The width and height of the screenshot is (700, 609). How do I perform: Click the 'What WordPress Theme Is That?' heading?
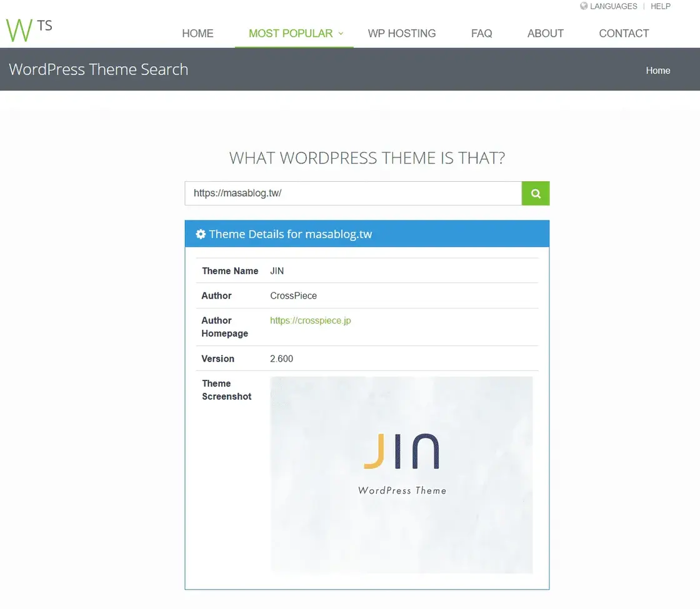(367, 158)
